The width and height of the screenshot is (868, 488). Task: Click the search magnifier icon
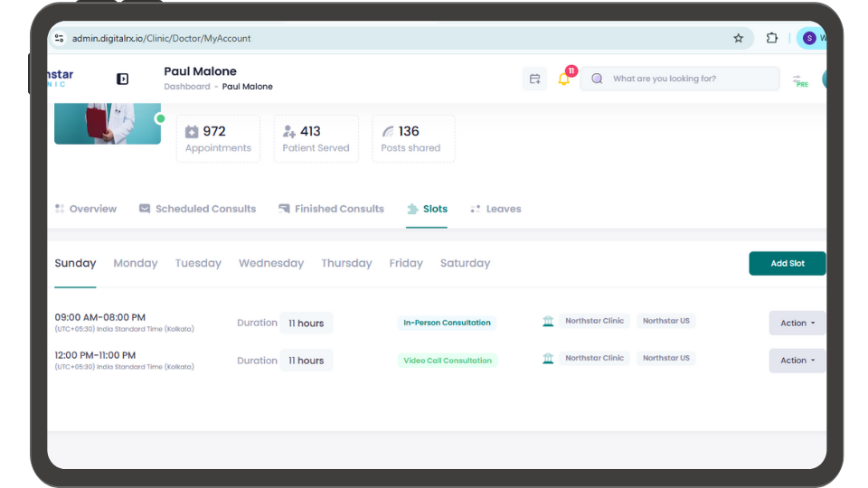click(597, 79)
